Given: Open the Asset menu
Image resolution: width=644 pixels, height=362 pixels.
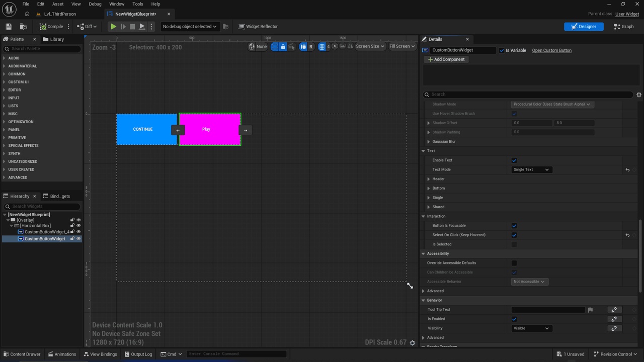Looking at the screenshot, I should click(58, 4).
